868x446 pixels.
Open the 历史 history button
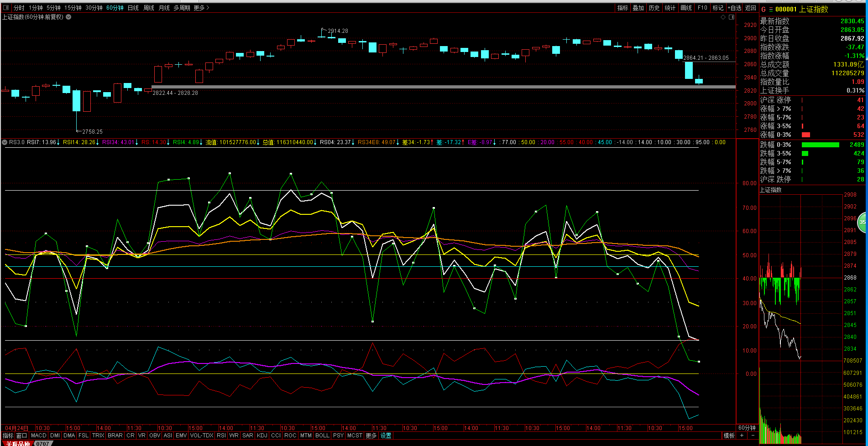(654, 8)
